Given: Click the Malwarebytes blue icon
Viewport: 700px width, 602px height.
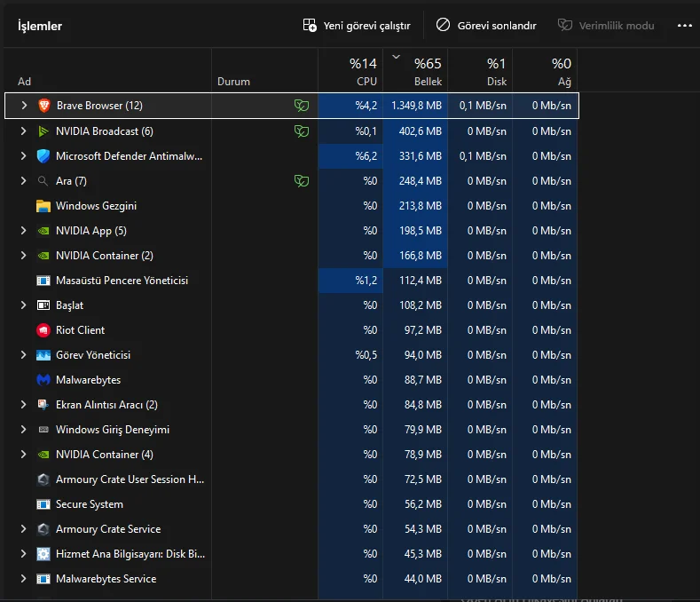Looking at the screenshot, I should point(43,380).
